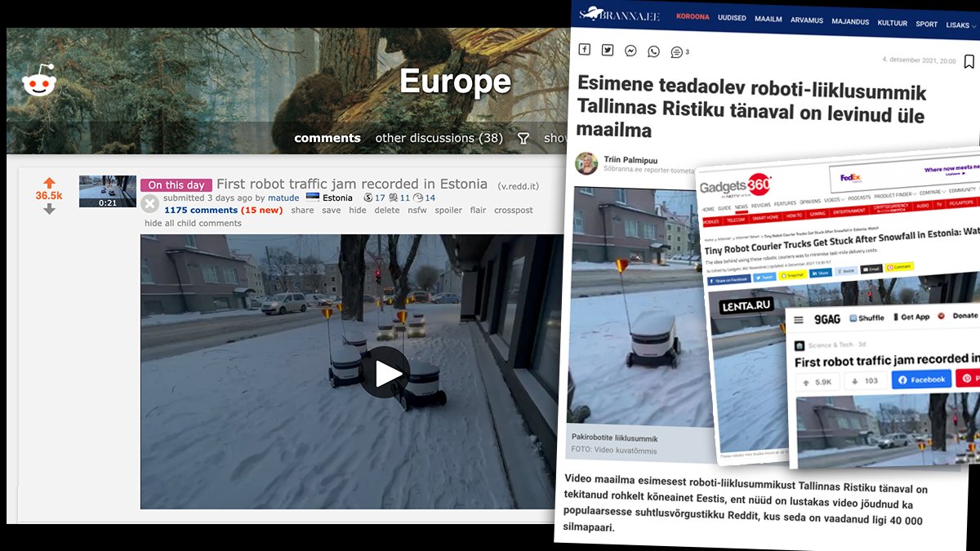Click the award icon with count 14

tap(418, 198)
